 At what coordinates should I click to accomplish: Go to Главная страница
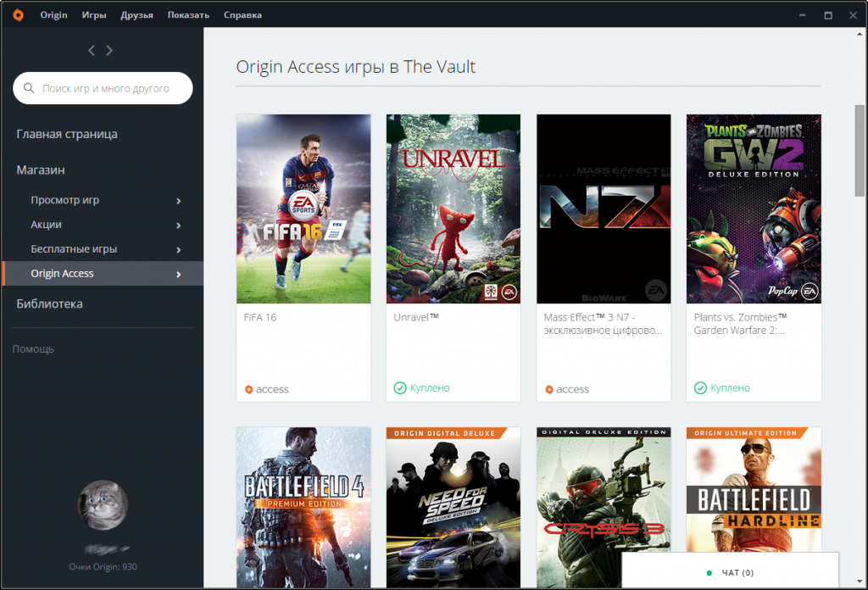tap(67, 134)
